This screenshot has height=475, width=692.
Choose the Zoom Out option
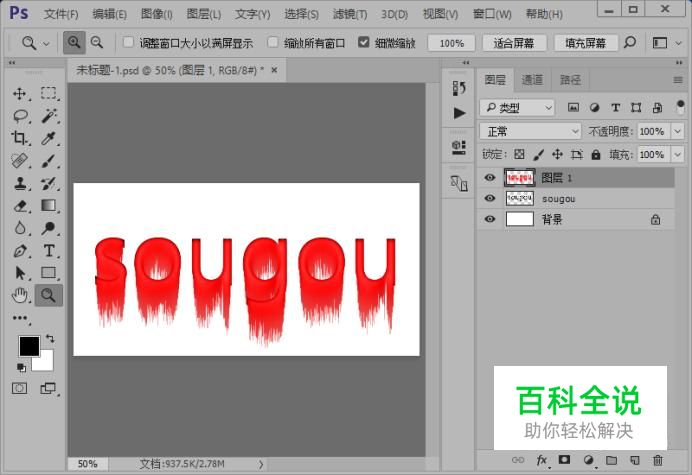coord(97,43)
